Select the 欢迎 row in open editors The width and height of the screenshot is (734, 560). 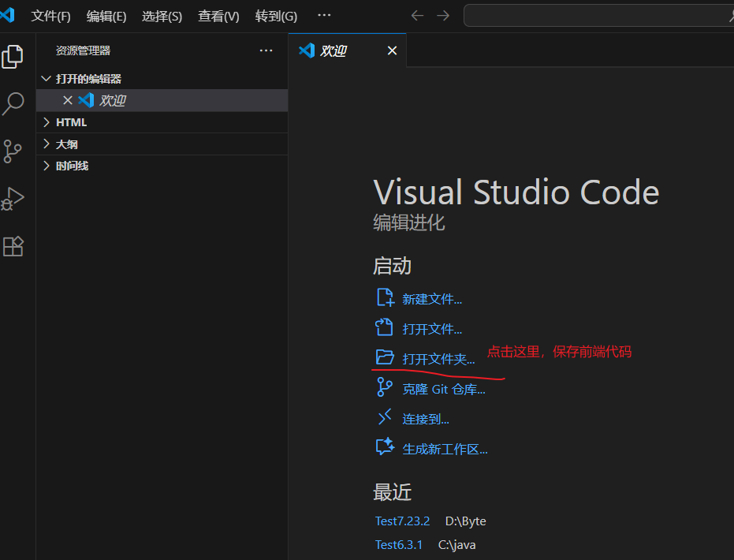(162, 100)
